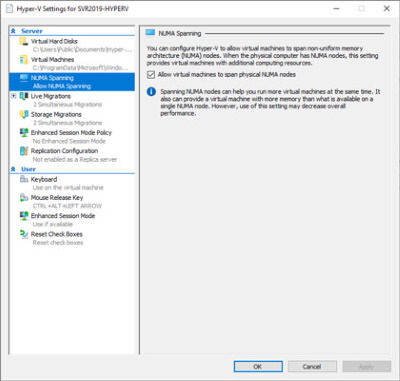Collapse the User section chevron
This screenshot has width=400, height=381.
(x=13, y=169)
